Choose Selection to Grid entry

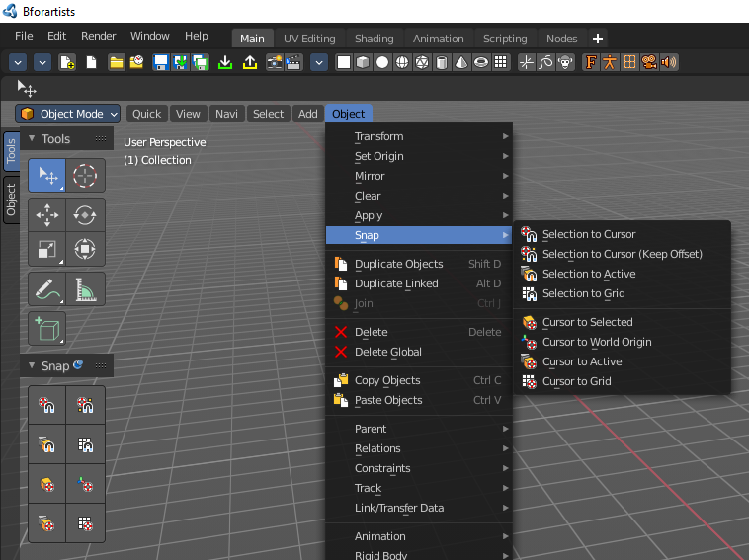click(x=622, y=293)
